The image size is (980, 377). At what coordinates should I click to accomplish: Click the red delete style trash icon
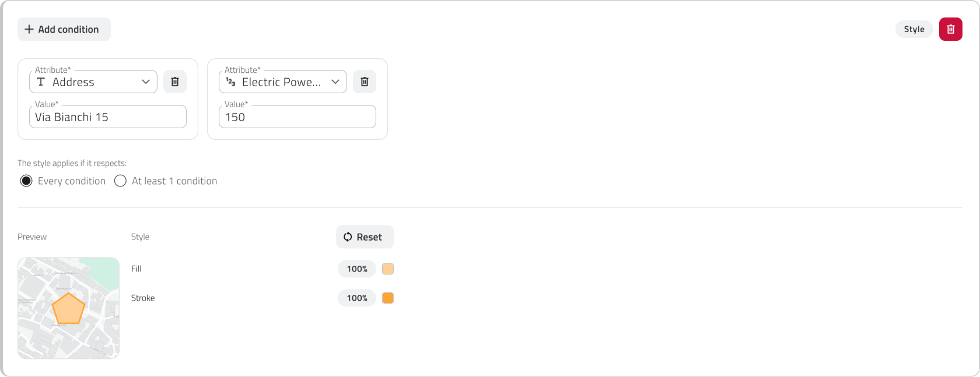[950, 29]
